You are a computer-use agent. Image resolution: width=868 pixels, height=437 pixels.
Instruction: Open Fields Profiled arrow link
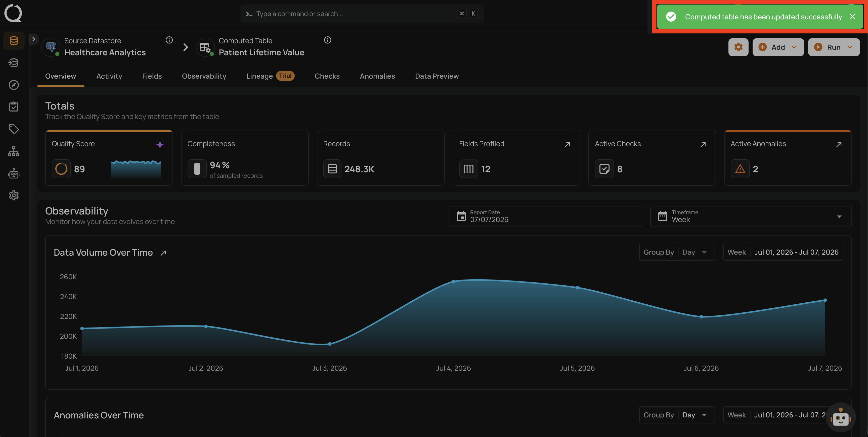click(x=568, y=144)
